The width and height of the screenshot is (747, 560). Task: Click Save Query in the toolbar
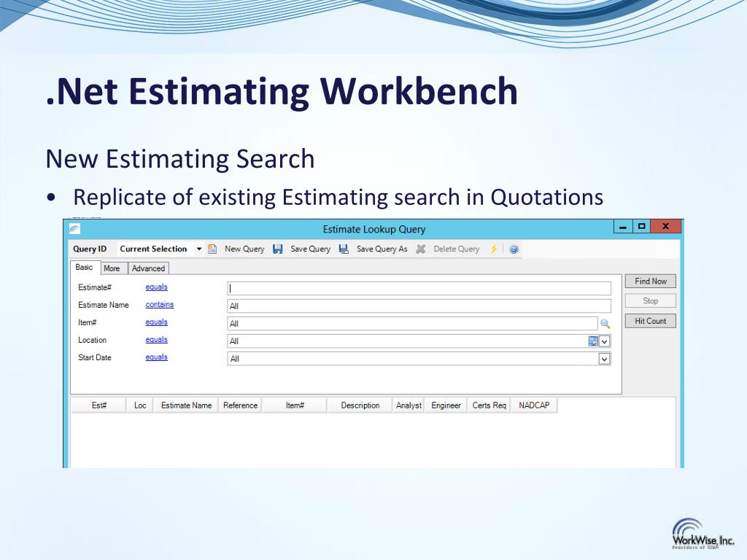(310, 249)
